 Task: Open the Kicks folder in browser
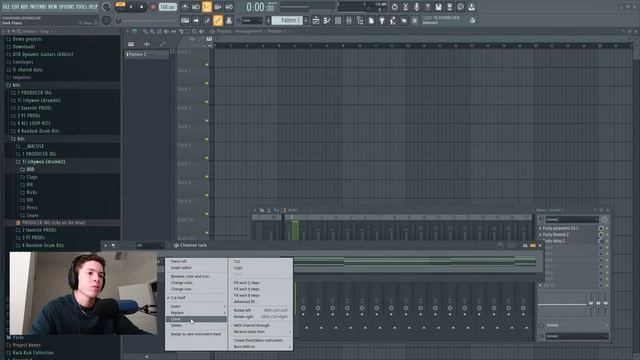31,192
